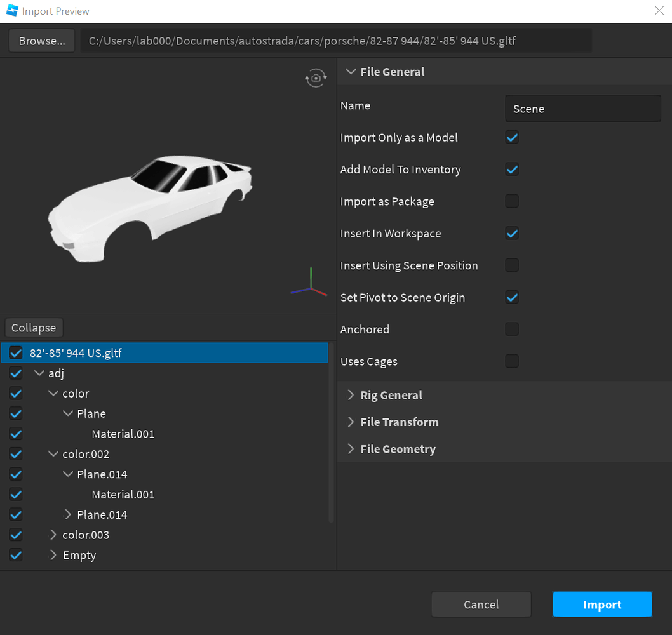Image resolution: width=672 pixels, height=635 pixels.
Task: Click the Import button
Action: (601, 604)
